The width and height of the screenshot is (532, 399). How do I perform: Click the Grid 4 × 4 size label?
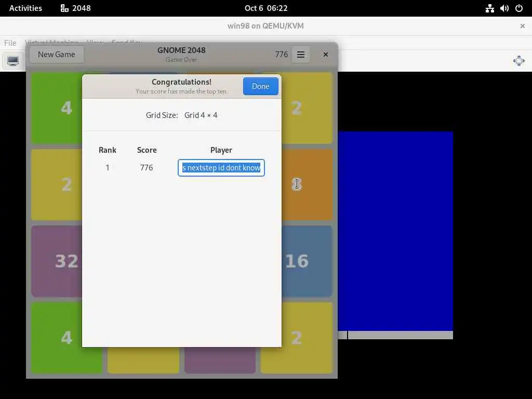[201, 115]
